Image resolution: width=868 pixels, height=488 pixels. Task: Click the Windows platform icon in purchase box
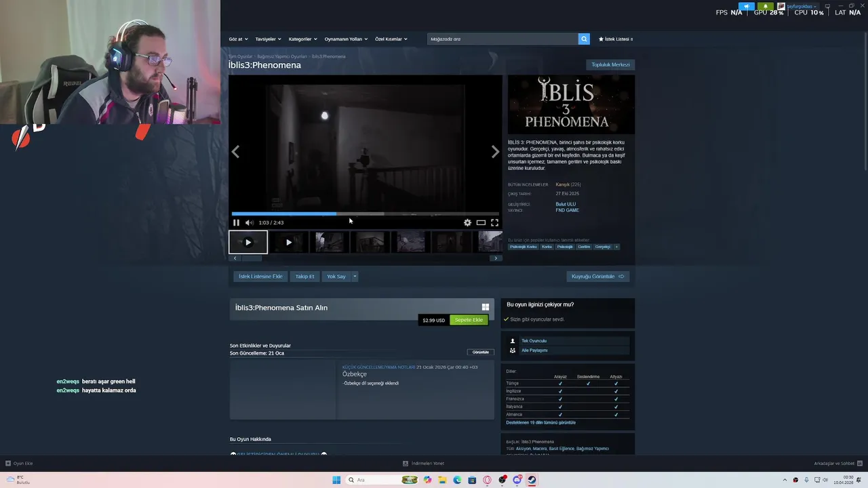point(485,307)
